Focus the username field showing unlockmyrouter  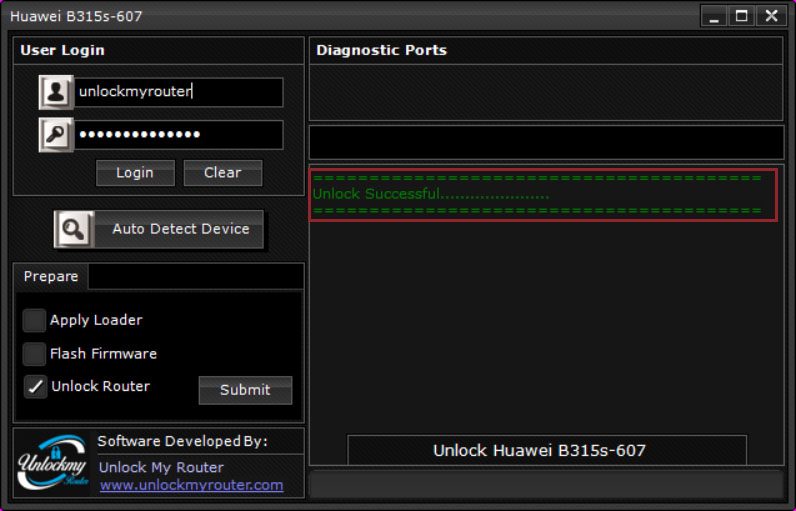(x=179, y=92)
